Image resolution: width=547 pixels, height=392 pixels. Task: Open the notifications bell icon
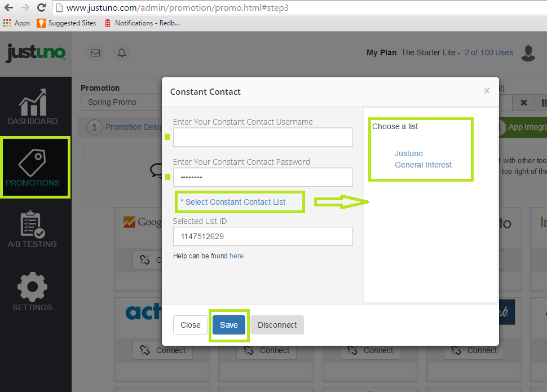tap(121, 53)
